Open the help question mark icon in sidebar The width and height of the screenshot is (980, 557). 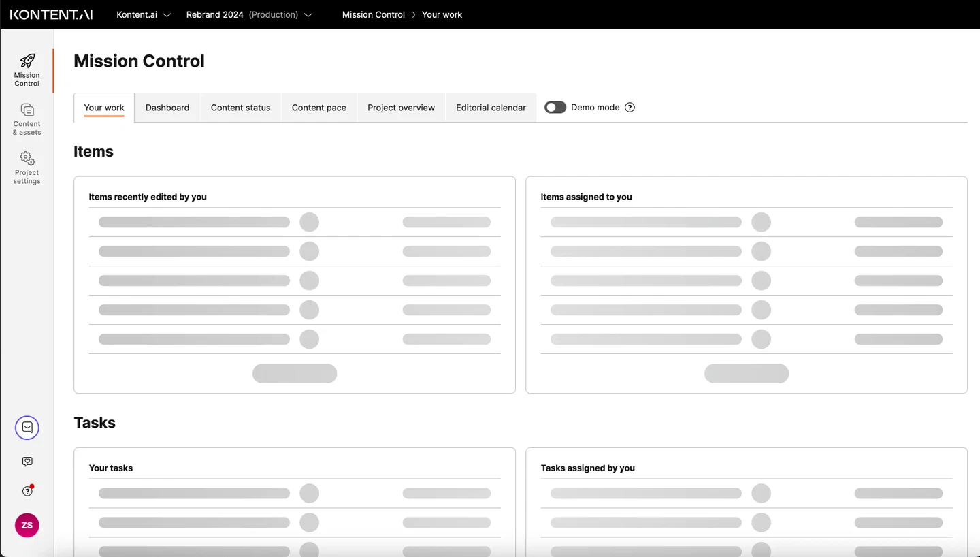click(x=27, y=491)
